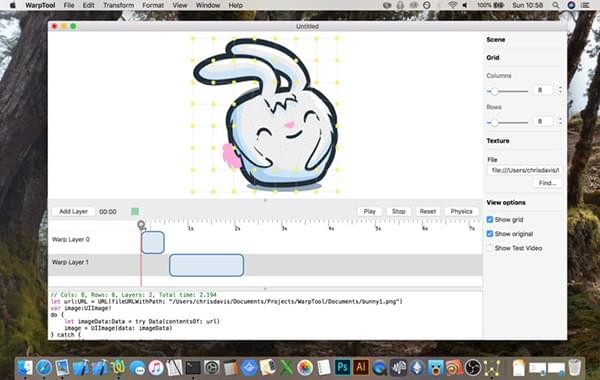The height and width of the screenshot is (380, 600).
Task: Open iTunes from the dock
Action: pyautogui.click(x=156, y=368)
